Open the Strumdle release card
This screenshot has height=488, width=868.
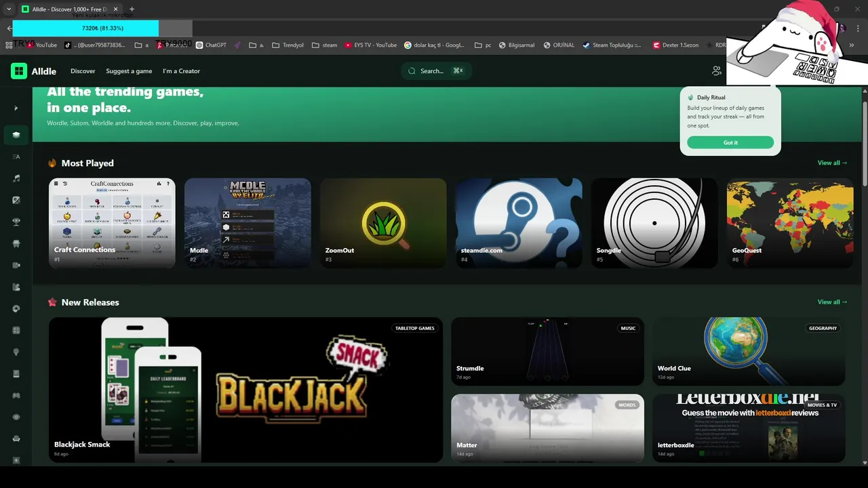547,351
